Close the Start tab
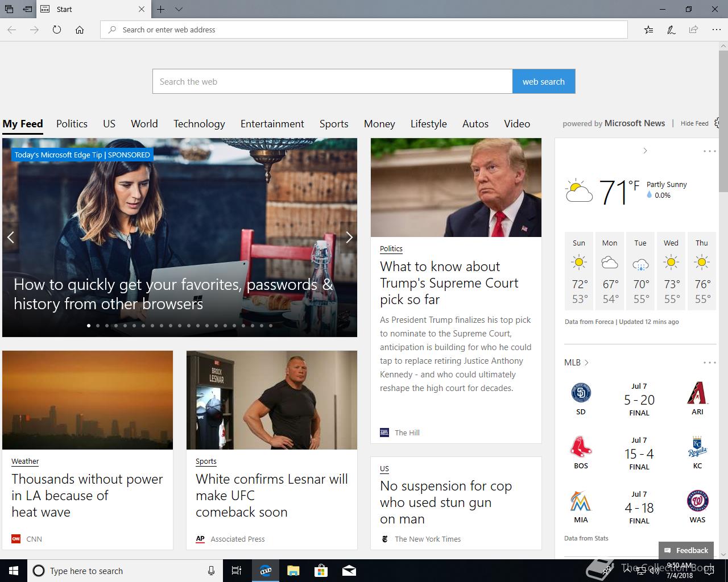728x582 pixels. pyautogui.click(x=142, y=9)
